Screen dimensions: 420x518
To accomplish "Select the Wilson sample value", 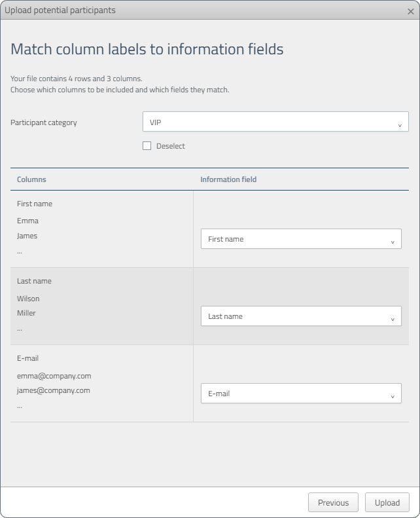I will coord(28,299).
